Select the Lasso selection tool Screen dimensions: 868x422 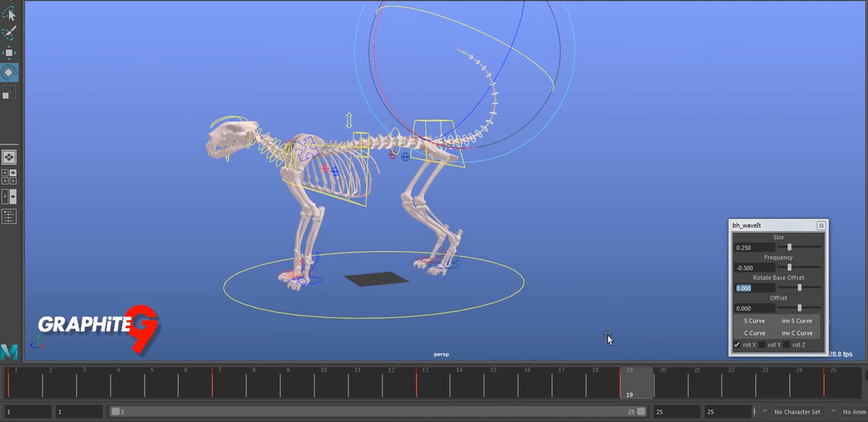coord(9,13)
